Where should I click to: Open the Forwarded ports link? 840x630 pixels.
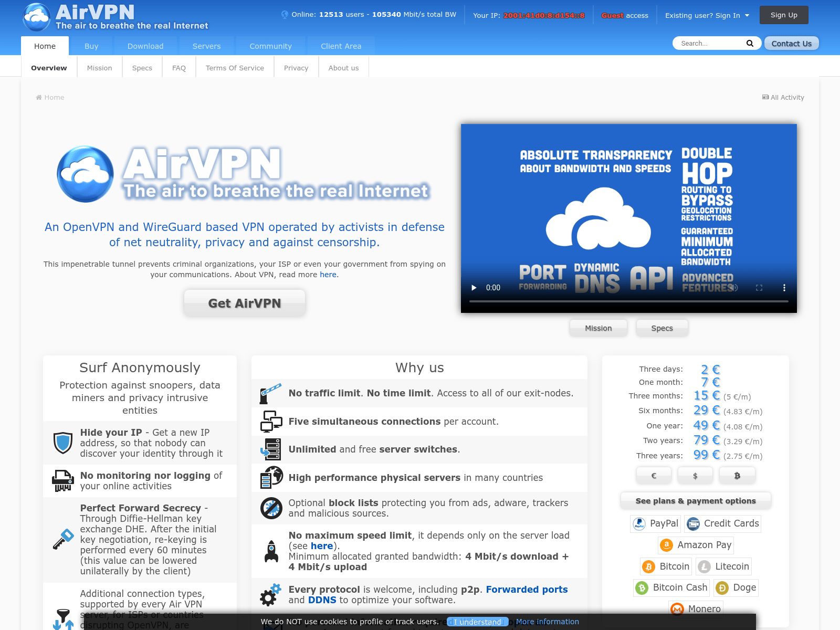coord(527,590)
